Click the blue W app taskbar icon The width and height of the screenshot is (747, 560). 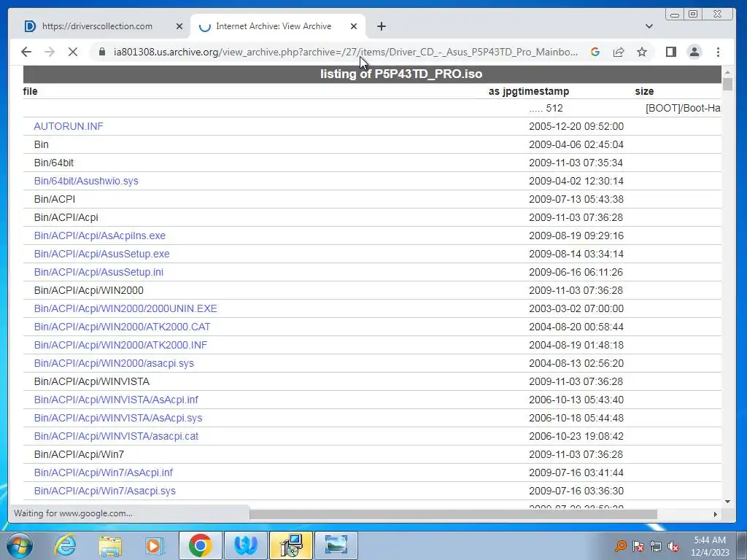246,545
